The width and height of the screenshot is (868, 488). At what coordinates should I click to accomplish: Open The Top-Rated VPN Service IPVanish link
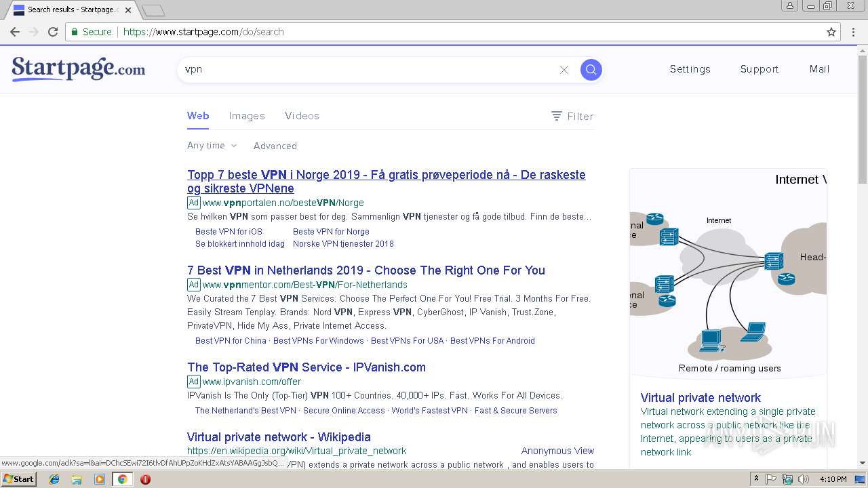(x=307, y=367)
